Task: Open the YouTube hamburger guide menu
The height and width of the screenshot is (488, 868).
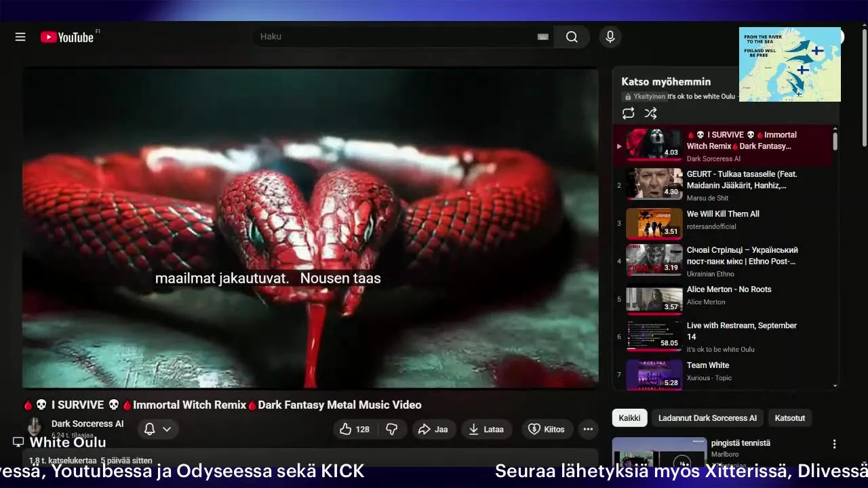Action: point(20,37)
